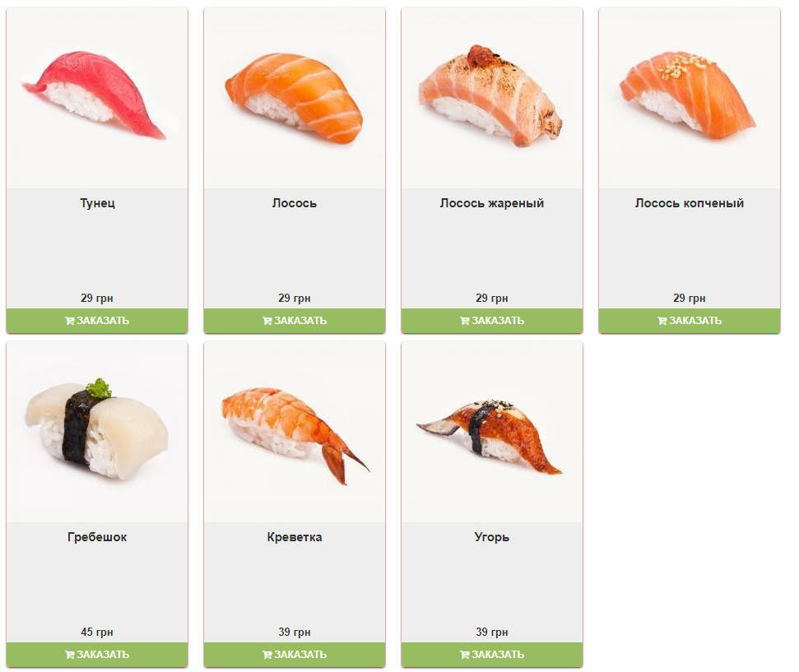Click the 45 грн price of Гребешок

click(x=97, y=632)
